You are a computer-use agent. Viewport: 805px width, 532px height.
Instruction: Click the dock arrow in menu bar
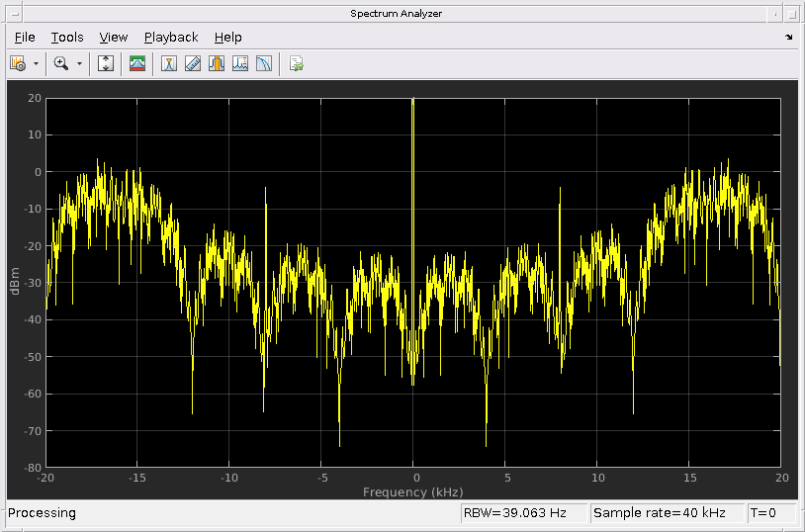[x=788, y=38]
